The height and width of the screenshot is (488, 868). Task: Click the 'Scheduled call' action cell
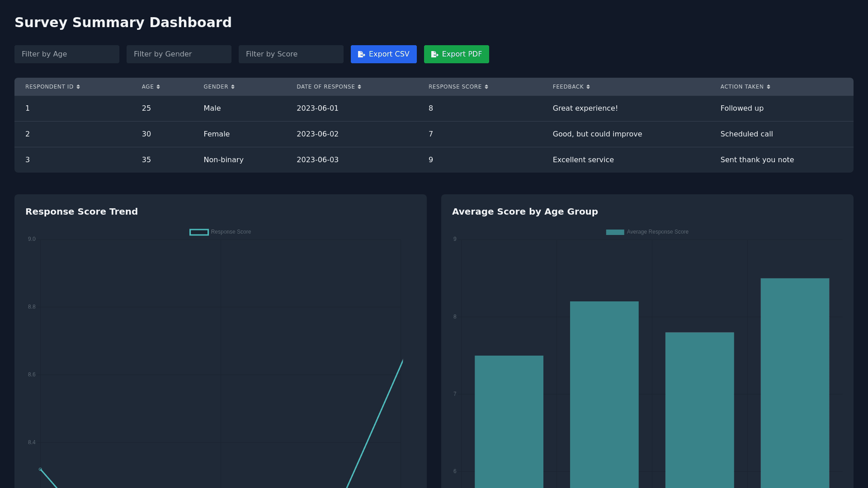click(746, 134)
